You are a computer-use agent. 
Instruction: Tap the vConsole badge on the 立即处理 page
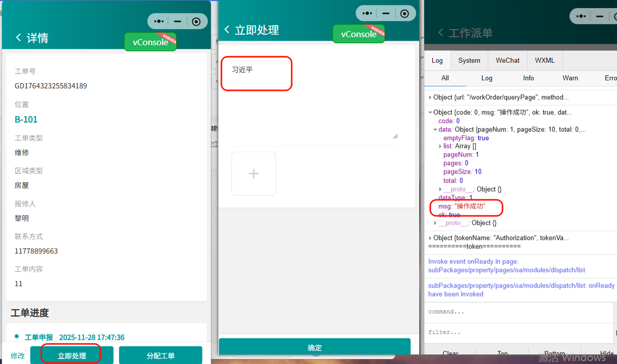358,34
